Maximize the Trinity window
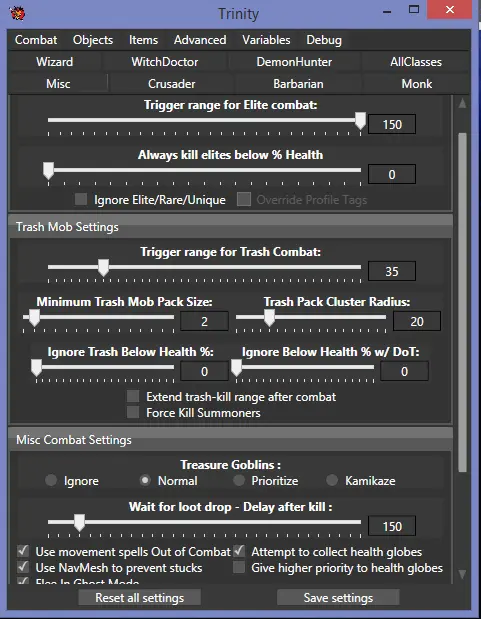The width and height of the screenshot is (481, 619). click(x=414, y=9)
